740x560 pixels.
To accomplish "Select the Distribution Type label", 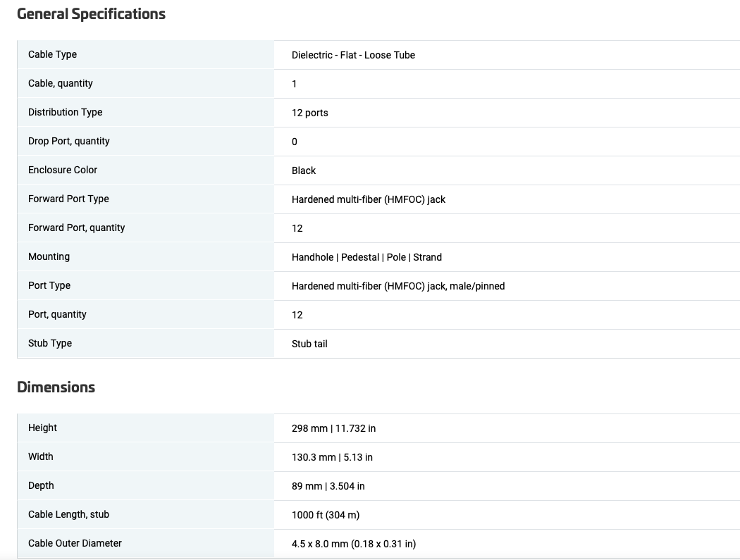I will tap(65, 112).
